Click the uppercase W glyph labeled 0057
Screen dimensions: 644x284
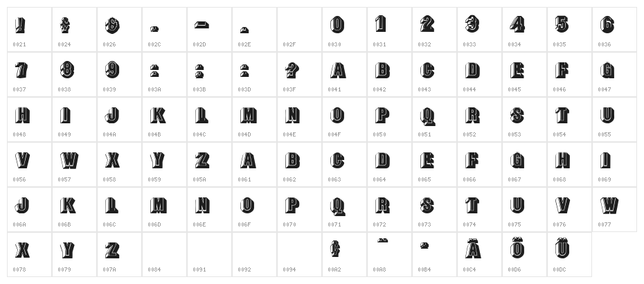[69, 161]
